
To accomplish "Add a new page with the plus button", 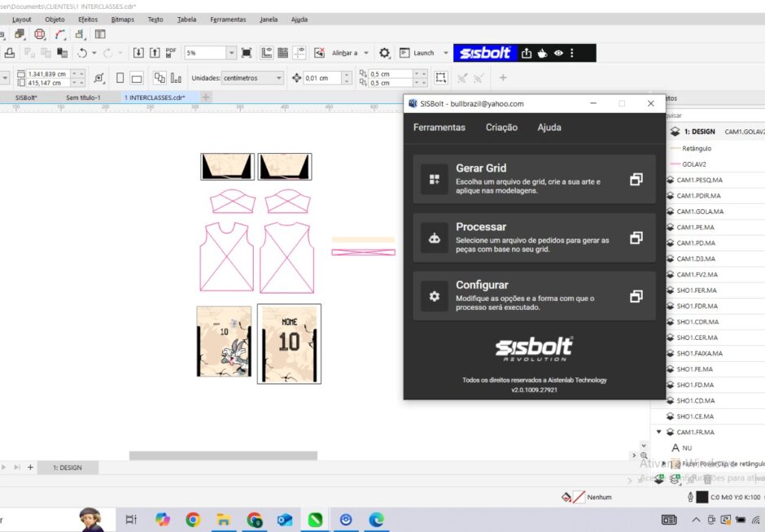I will click(x=30, y=467).
